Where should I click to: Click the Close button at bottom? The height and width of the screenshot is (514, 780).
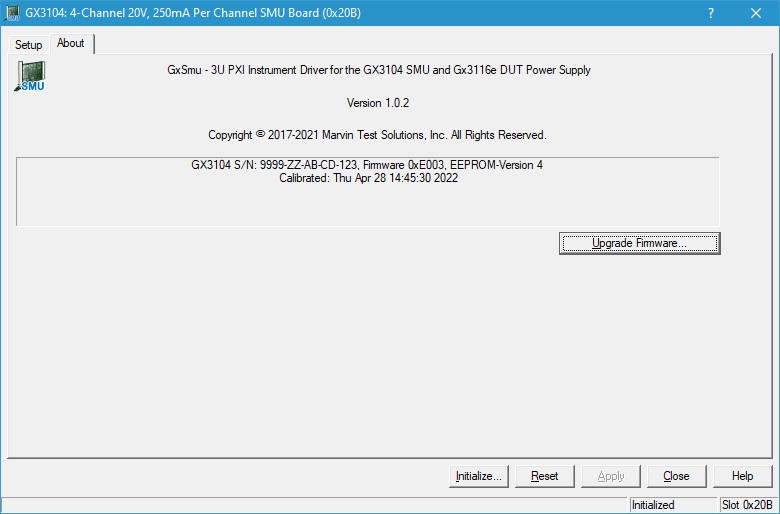677,476
